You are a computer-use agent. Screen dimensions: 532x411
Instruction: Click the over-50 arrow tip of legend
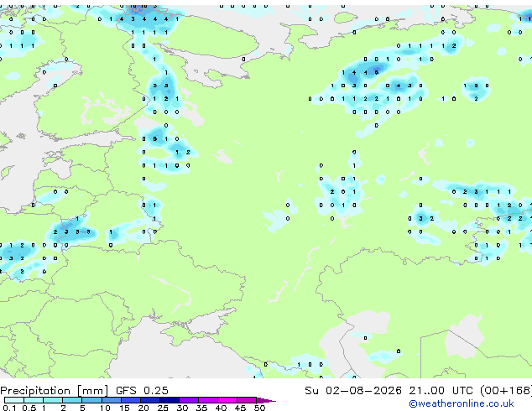click(266, 400)
